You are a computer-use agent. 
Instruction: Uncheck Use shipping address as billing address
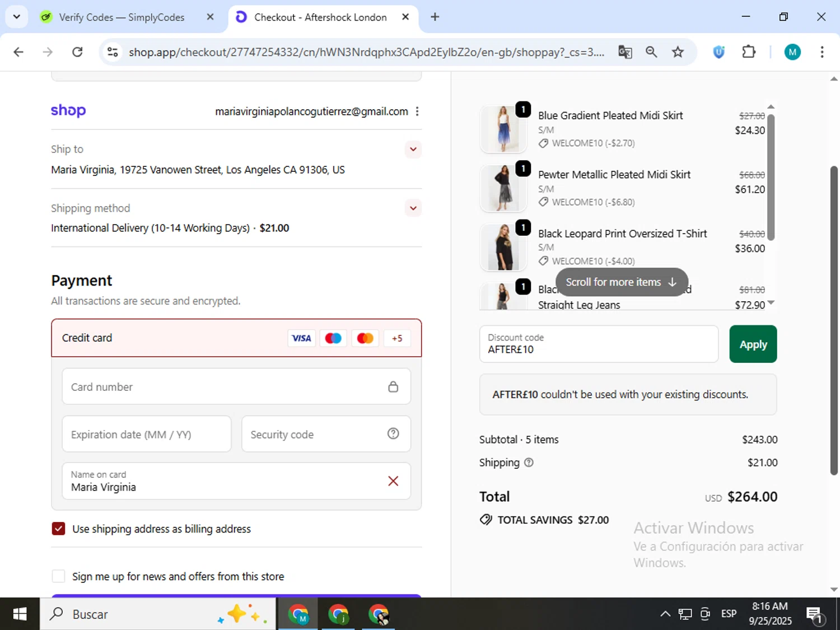click(58, 529)
